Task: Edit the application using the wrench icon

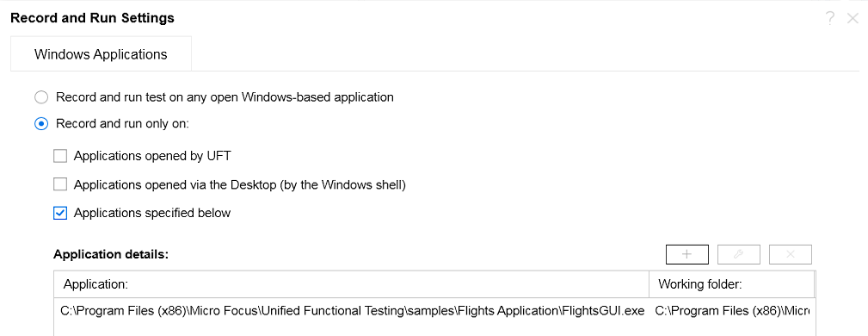Action: click(738, 254)
